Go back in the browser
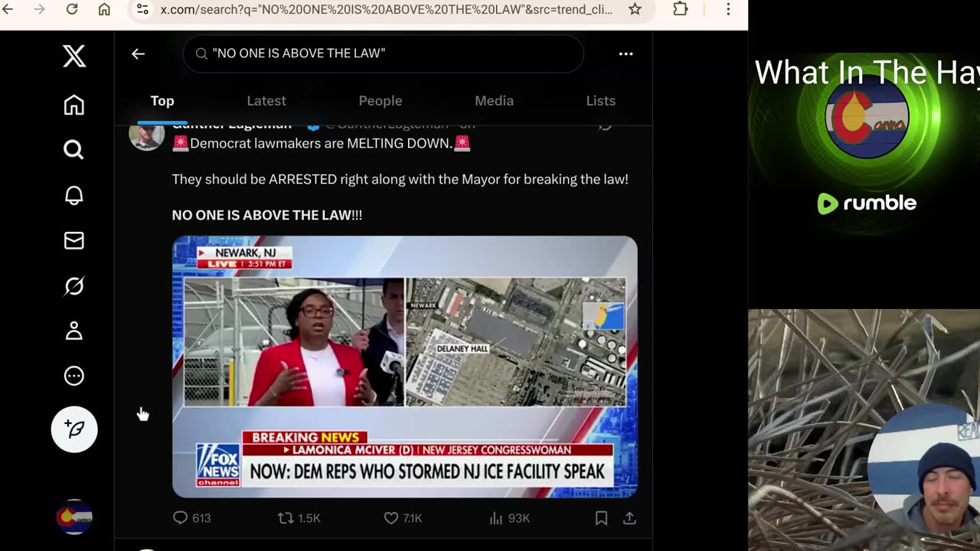 tap(8, 9)
